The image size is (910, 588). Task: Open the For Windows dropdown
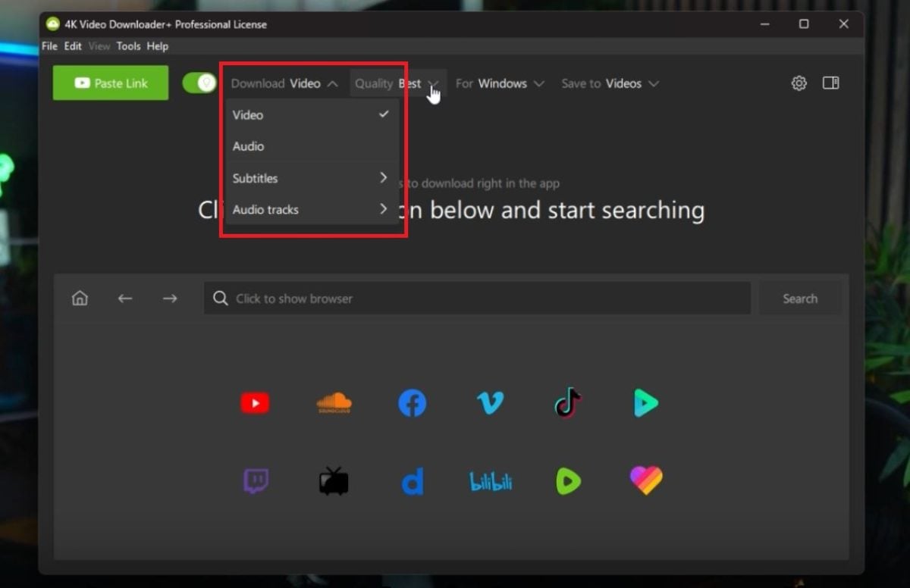tap(500, 83)
